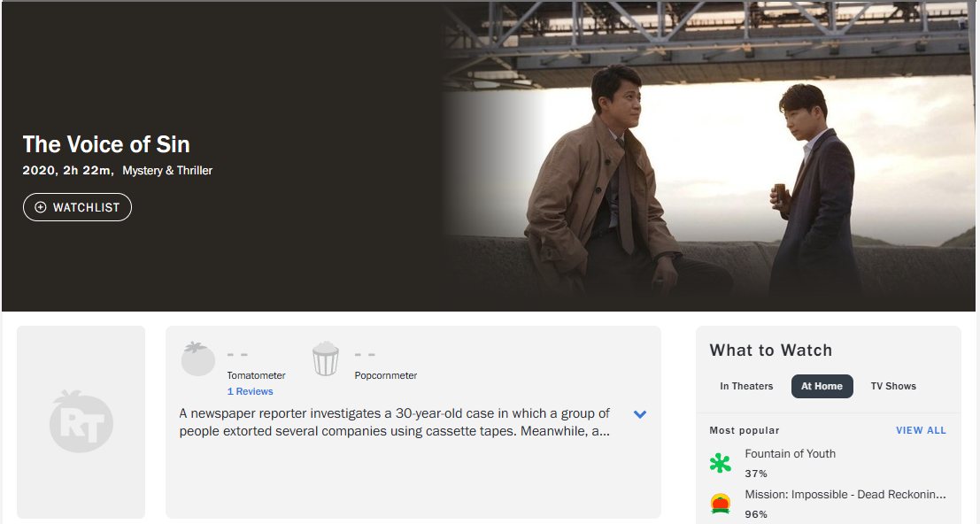Switch to the In Theaters tab
This screenshot has height=524, width=980.
click(x=746, y=386)
